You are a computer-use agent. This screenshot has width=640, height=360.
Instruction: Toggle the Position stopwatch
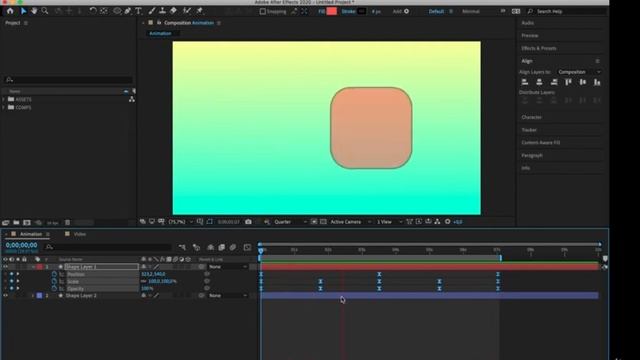(54, 274)
